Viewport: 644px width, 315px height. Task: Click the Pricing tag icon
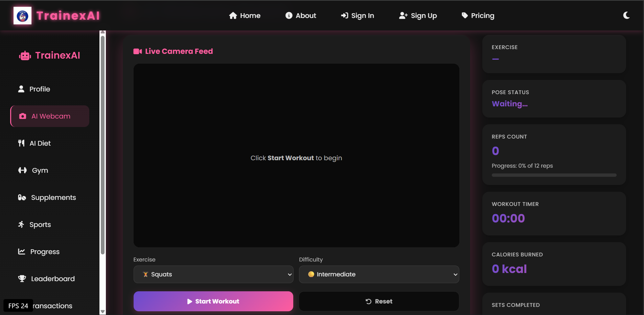(465, 16)
